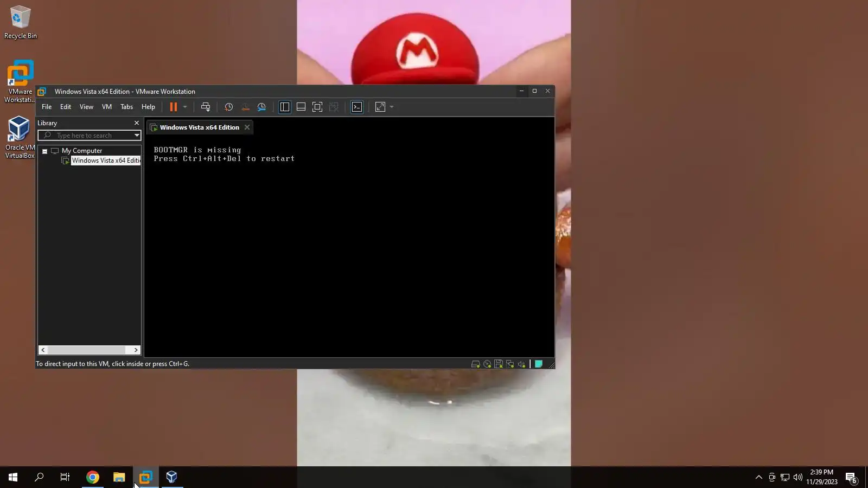Take a snapshot of this virtual machine

[228, 107]
